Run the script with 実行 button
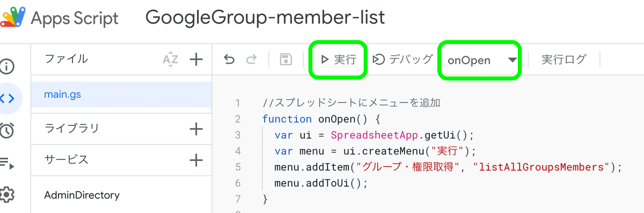The width and height of the screenshot is (644, 213). pos(339,60)
